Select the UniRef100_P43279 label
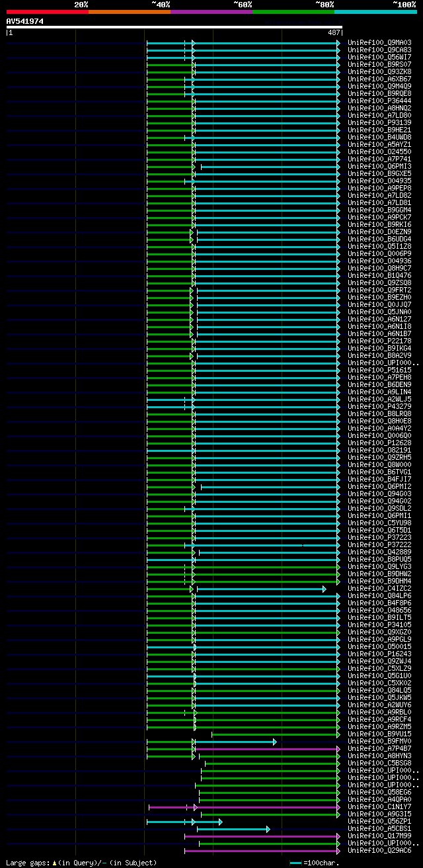Screen dimensions: 423x868 [x=379, y=406]
